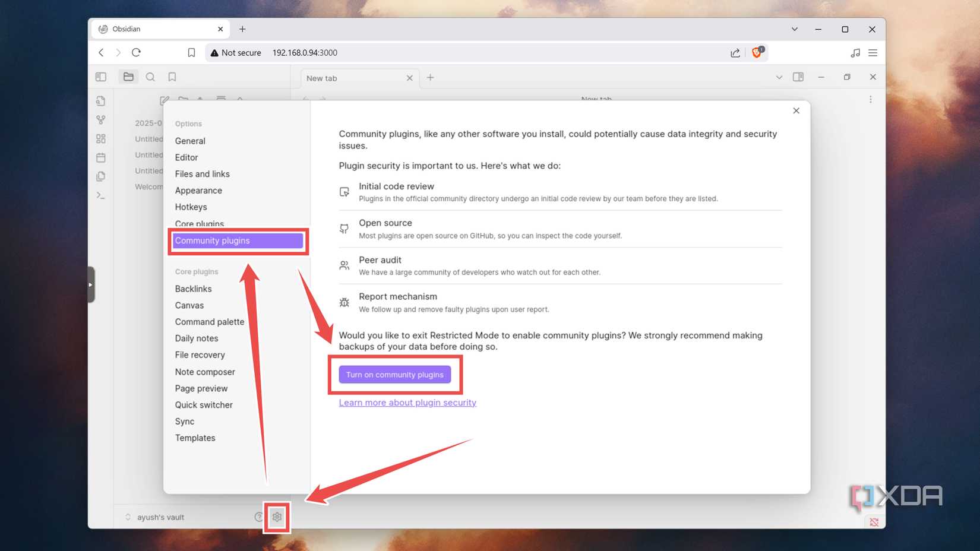Select General in settings options
This screenshot has height=551, width=980.
coord(190,141)
